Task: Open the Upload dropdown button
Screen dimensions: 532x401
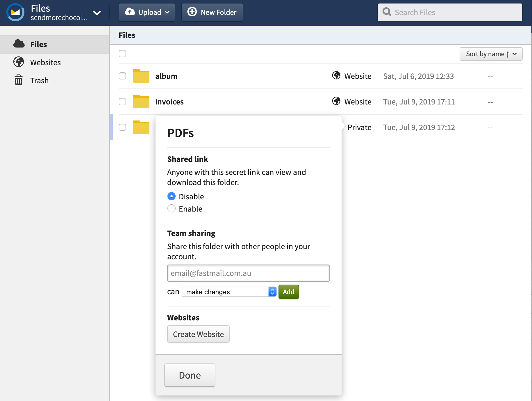Action: [x=147, y=12]
